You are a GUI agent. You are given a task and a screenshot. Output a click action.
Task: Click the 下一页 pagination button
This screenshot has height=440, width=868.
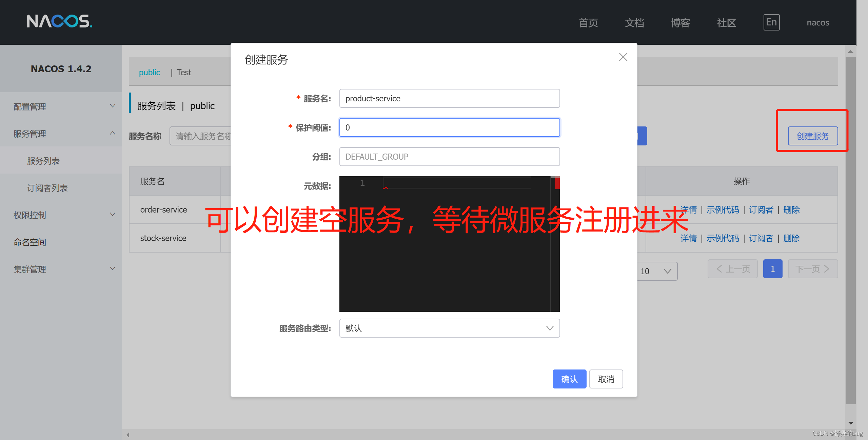813,269
